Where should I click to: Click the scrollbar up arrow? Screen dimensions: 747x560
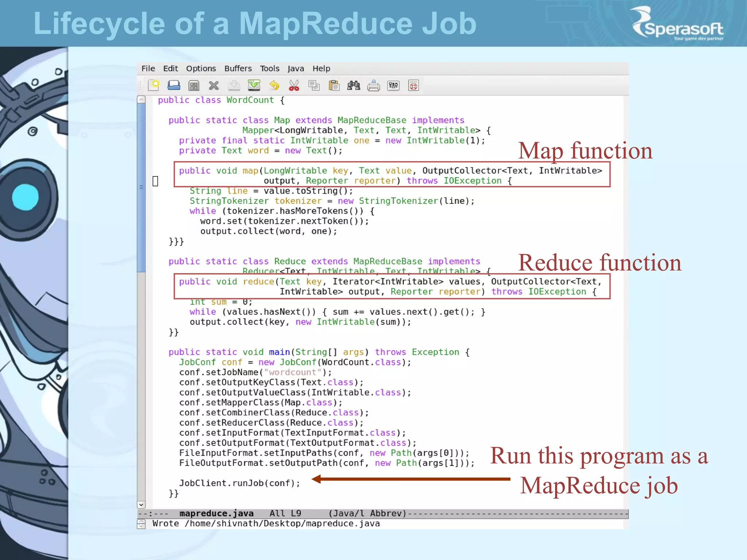coord(141,99)
